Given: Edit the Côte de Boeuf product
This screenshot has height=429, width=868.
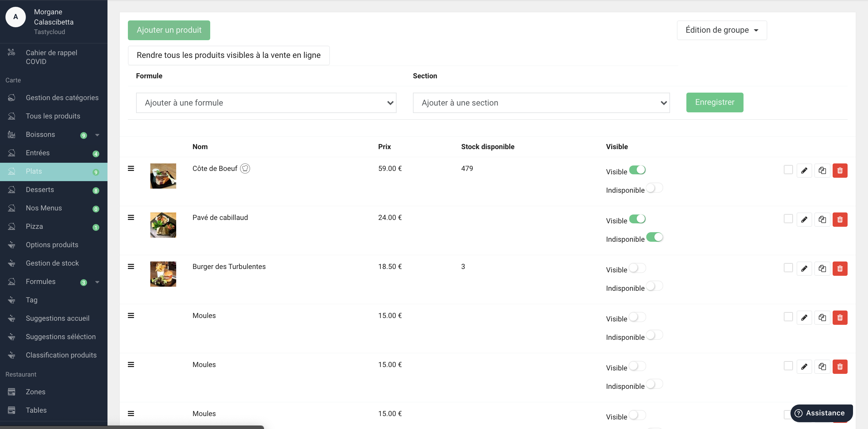Looking at the screenshot, I should pyautogui.click(x=804, y=171).
